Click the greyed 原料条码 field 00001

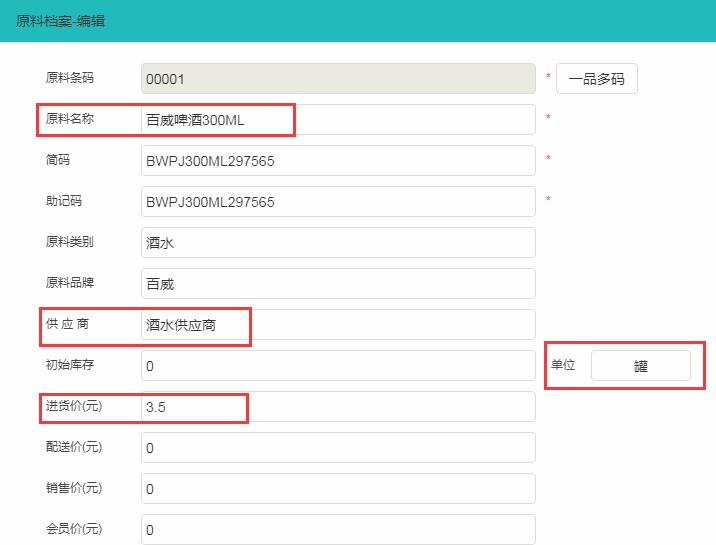tap(338, 79)
